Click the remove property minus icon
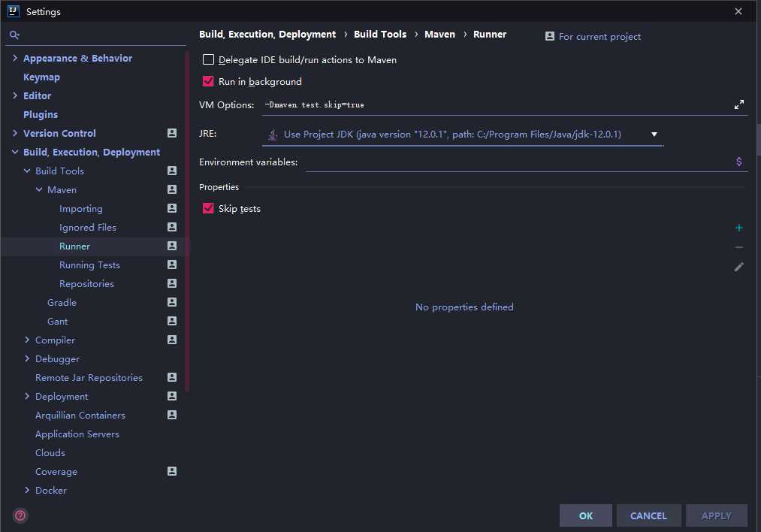 [738, 247]
